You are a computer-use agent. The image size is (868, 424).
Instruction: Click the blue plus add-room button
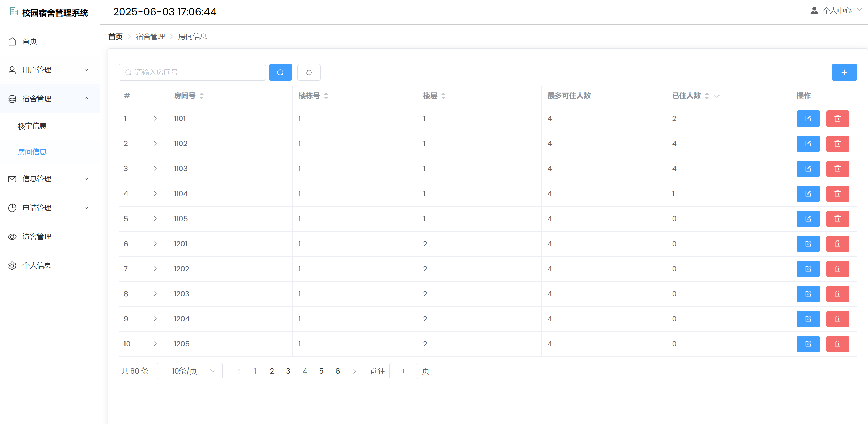click(x=844, y=72)
